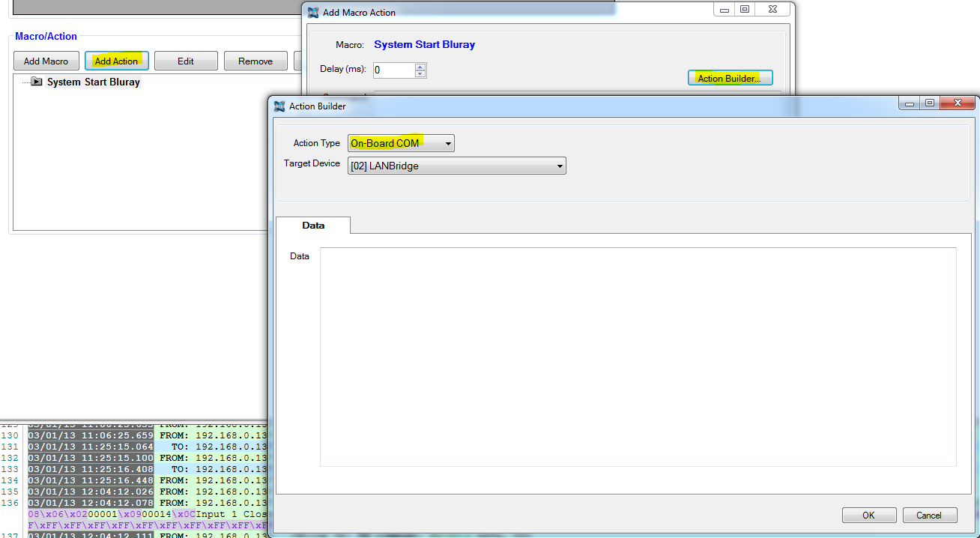Click the Add Action button
This screenshot has width=980, height=538.
[x=116, y=61]
